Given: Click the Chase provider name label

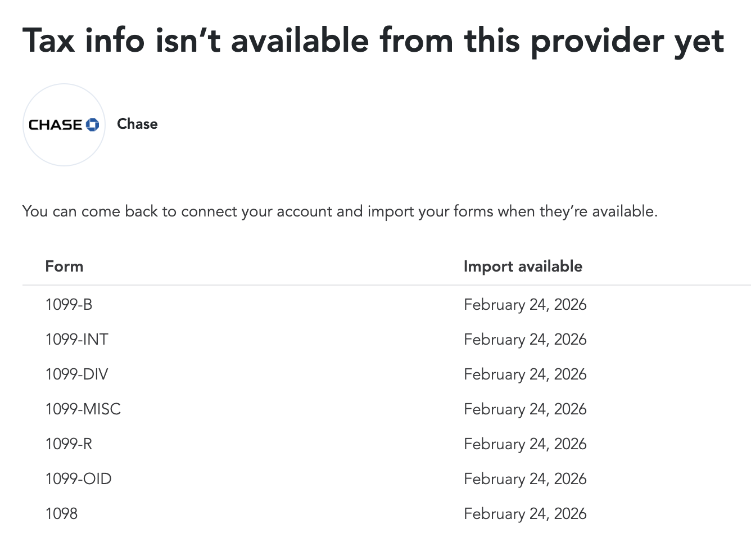Looking at the screenshot, I should [137, 124].
